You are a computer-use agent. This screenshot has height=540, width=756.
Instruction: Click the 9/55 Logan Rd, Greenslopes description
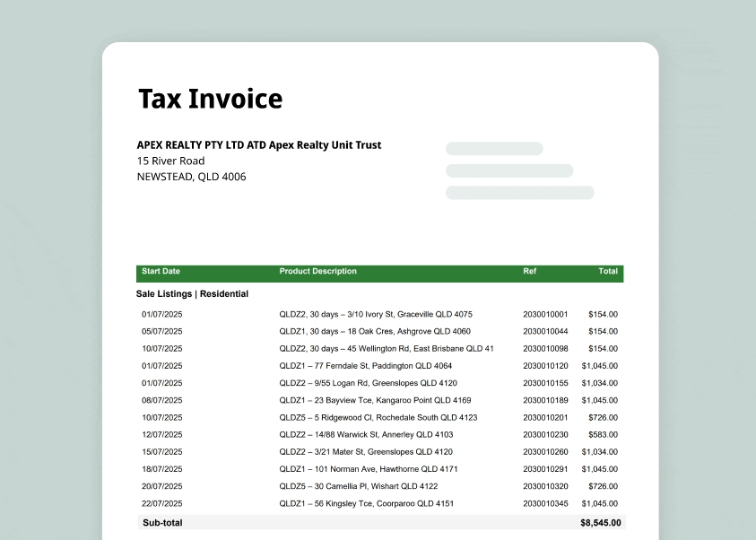pos(368,383)
